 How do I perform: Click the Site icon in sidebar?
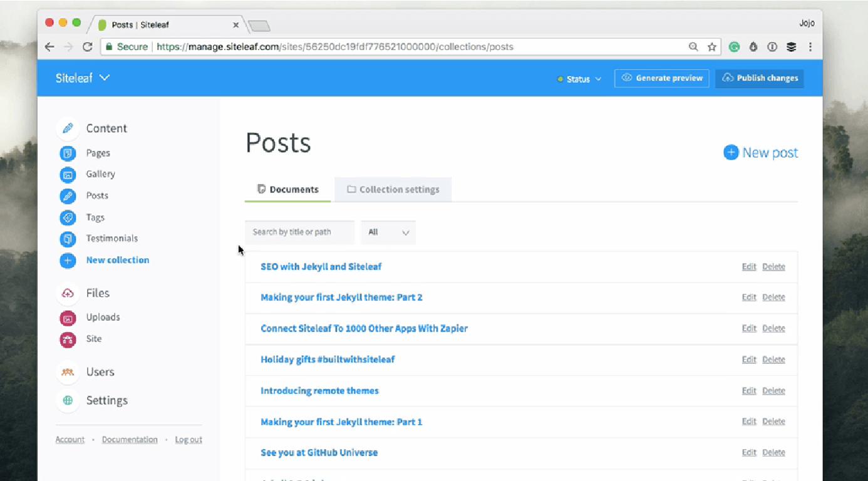[x=68, y=339]
